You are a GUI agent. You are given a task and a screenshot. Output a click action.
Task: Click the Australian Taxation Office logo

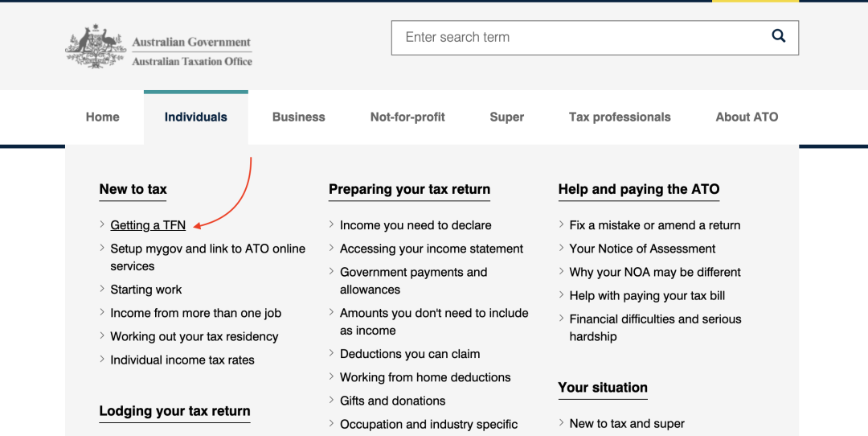coord(159,47)
